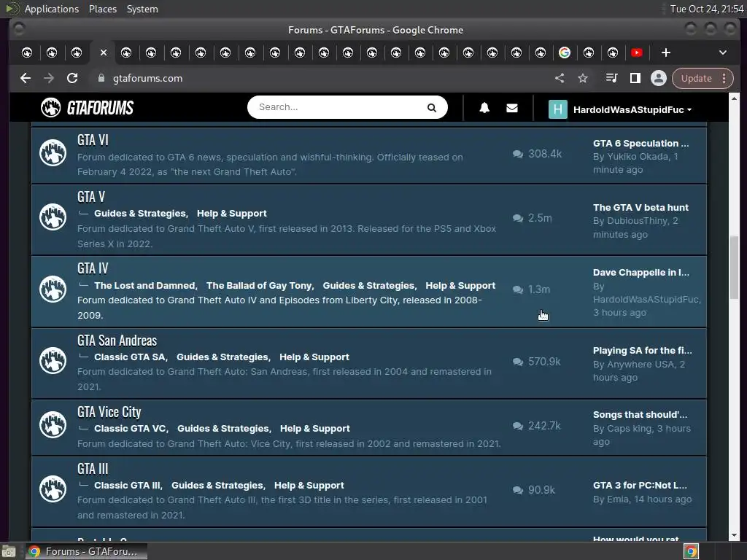Open the GTA Vice City forum title

(x=109, y=412)
